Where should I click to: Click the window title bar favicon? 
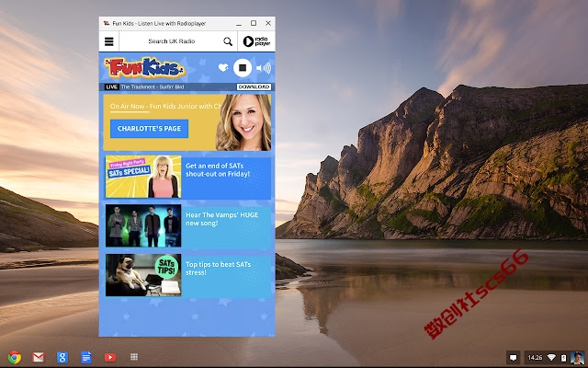pos(107,23)
